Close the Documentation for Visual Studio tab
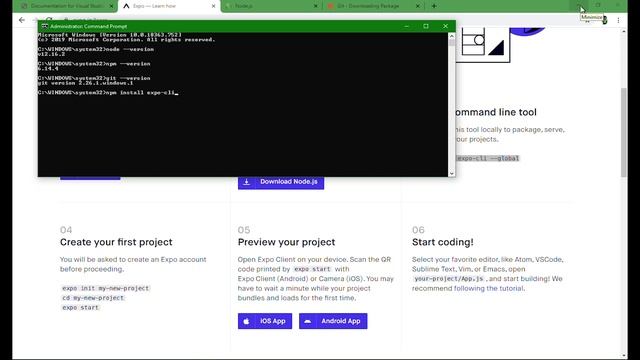Image resolution: width=640 pixels, height=360 pixels. point(111,6)
